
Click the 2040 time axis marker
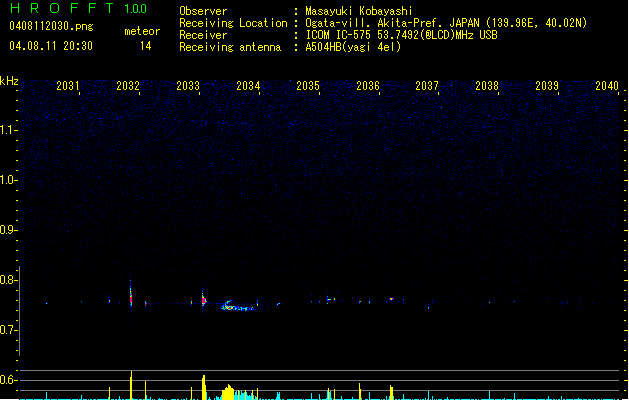tap(607, 86)
